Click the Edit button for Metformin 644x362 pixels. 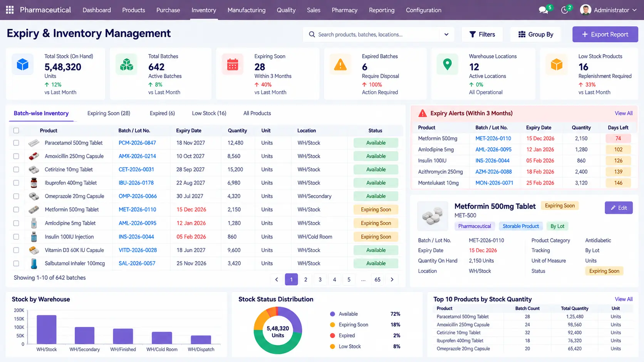(619, 208)
